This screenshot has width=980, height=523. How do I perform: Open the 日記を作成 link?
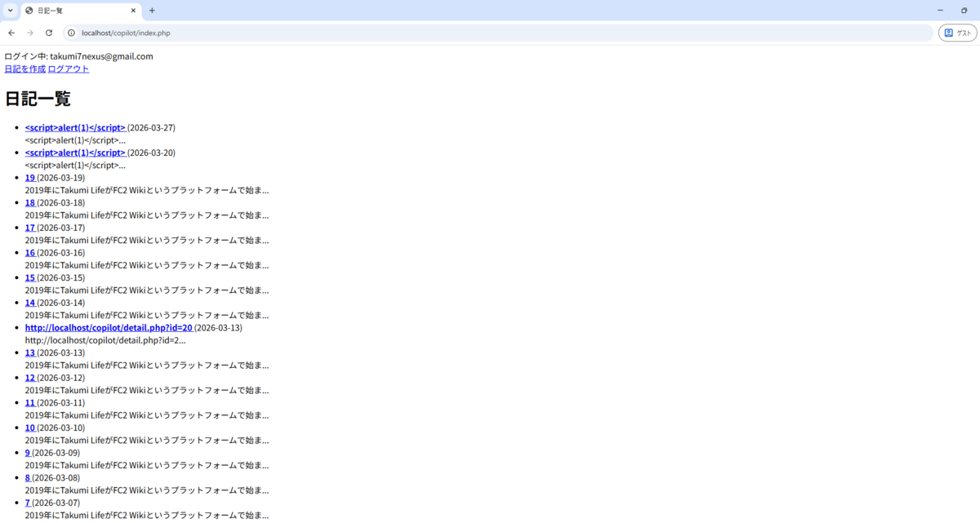[25, 69]
